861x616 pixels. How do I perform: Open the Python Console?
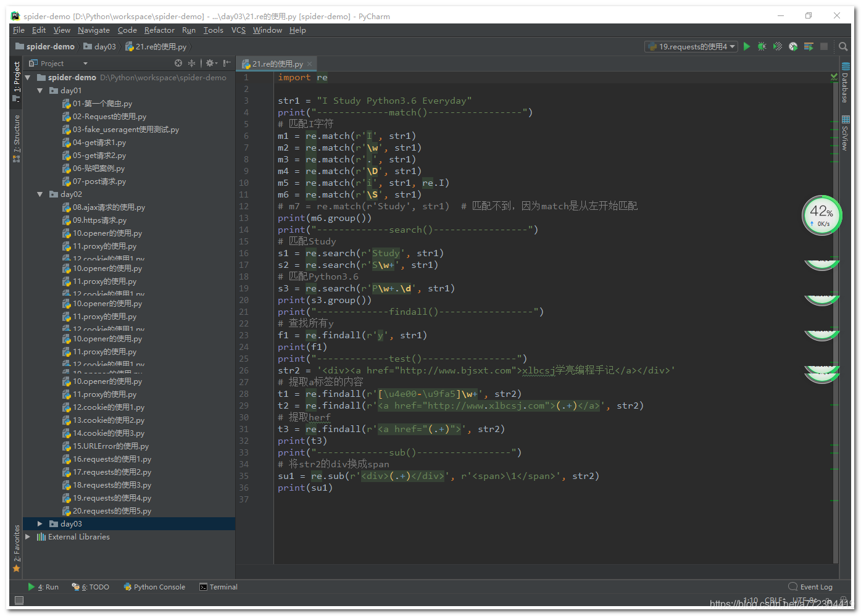pyautogui.click(x=154, y=587)
